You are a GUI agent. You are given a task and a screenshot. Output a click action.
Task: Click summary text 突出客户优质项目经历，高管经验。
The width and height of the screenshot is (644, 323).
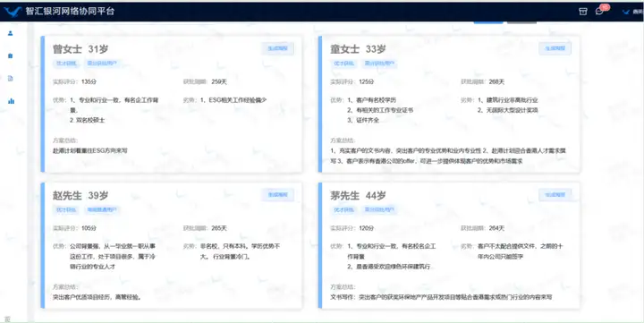click(x=97, y=297)
